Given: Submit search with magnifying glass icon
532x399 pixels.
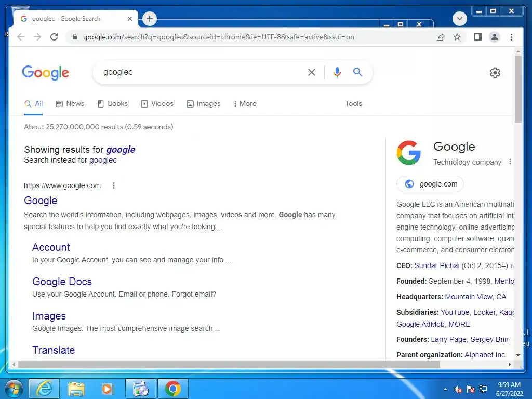Looking at the screenshot, I should click(x=357, y=72).
